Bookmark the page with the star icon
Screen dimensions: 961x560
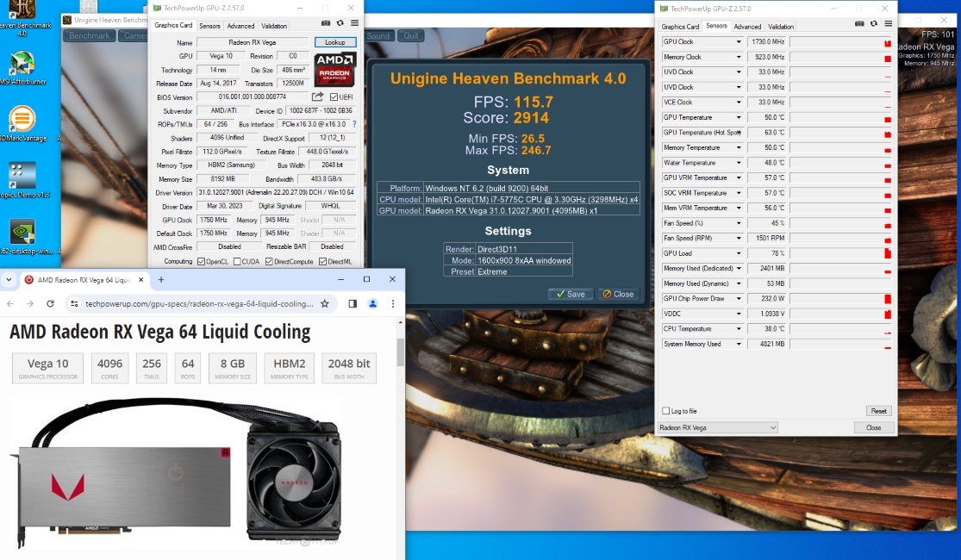(325, 304)
